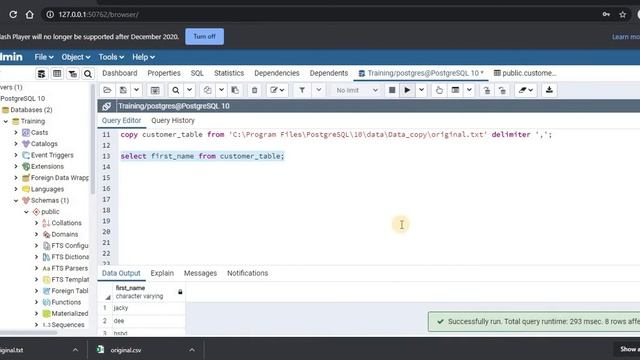This screenshot has width=640, height=360.
Task: Expand the Catalogs tree node
Action: pyautogui.click(x=16, y=144)
